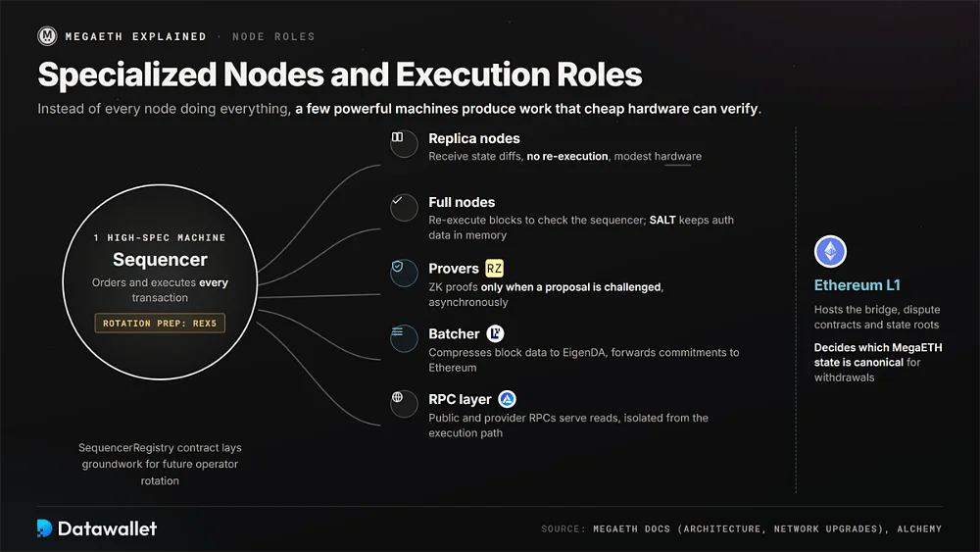Click the '1 HIGH-SPEC MACHINE' label

pos(160,237)
